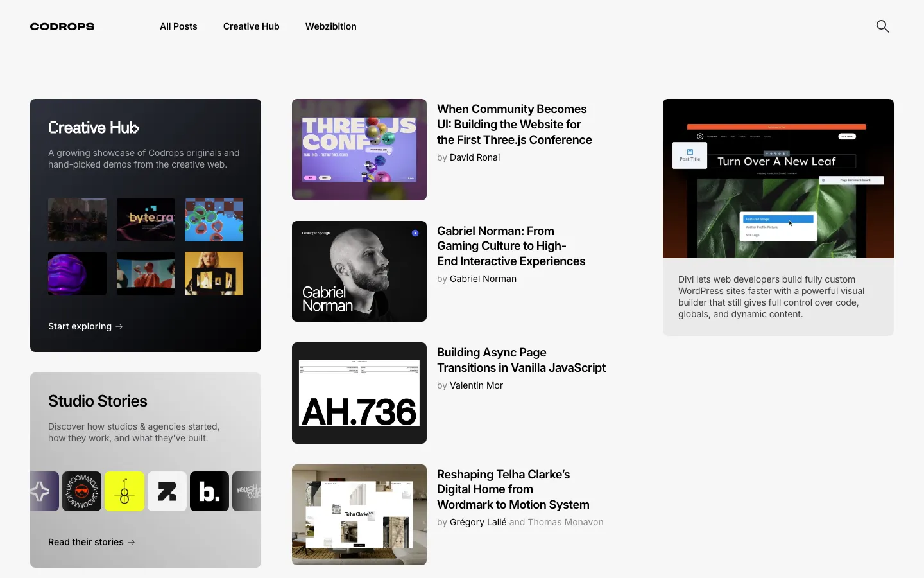
Task: Read Building Async Page Transitions article
Action: 521,360
